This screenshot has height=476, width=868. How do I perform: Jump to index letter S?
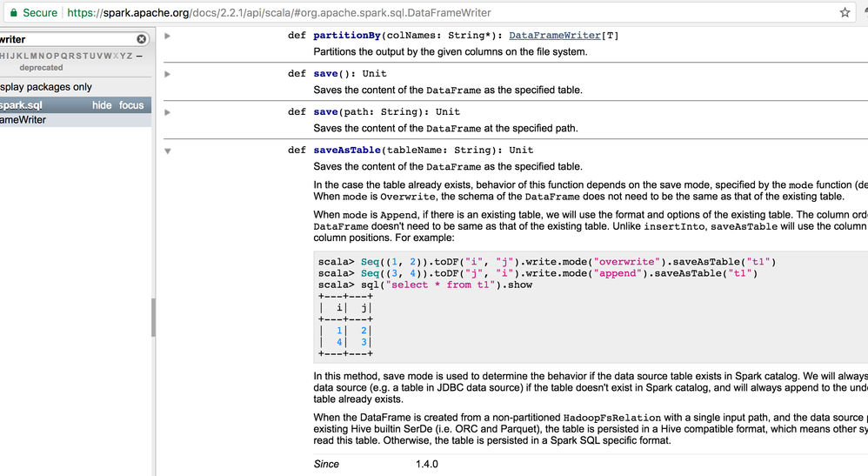click(78, 56)
